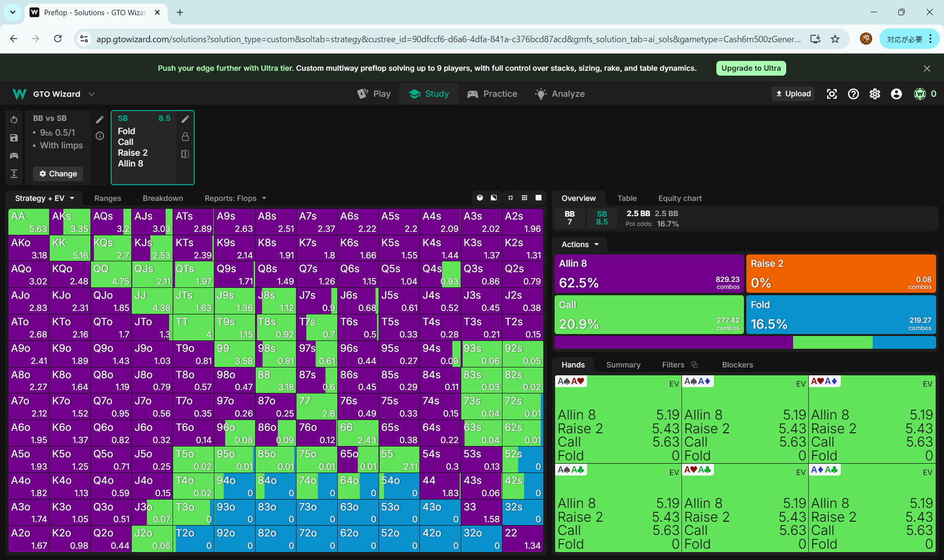944x560 pixels.
Task: Click the gamepad practice icon in sidebar
Action: pyautogui.click(x=14, y=156)
